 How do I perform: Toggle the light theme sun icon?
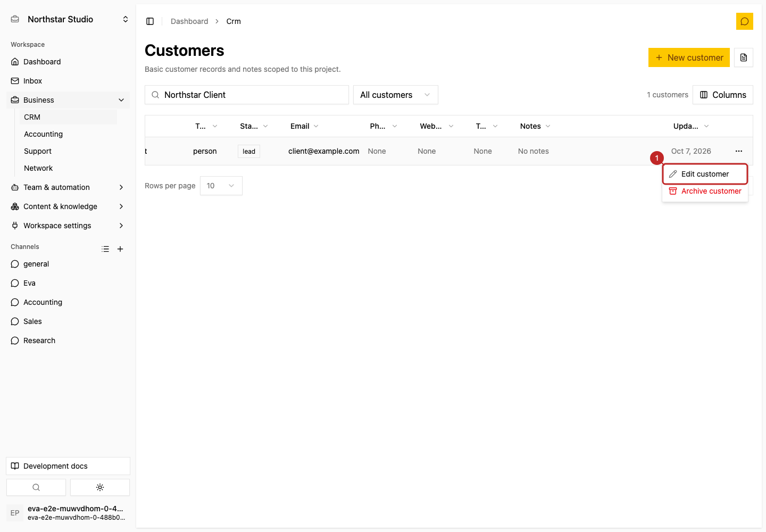[x=100, y=487]
